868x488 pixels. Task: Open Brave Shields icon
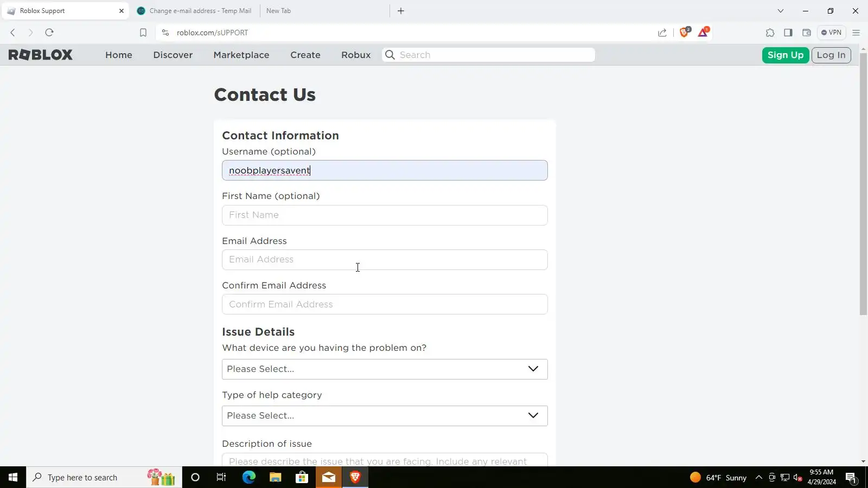tap(684, 32)
